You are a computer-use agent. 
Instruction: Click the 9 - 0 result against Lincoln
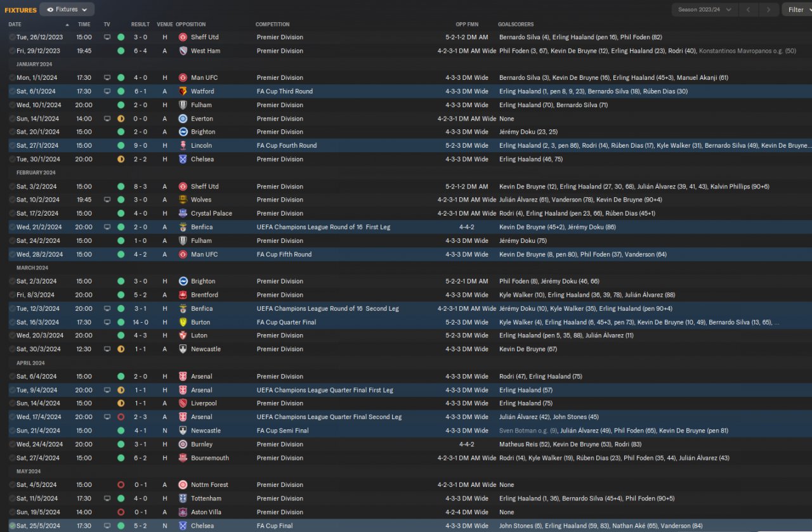(x=141, y=145)
